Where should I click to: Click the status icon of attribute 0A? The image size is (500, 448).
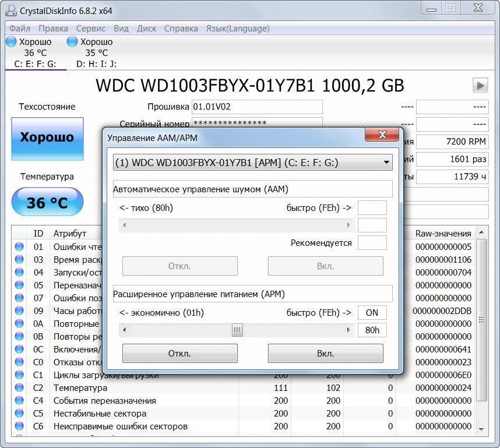tap(19, 323)
